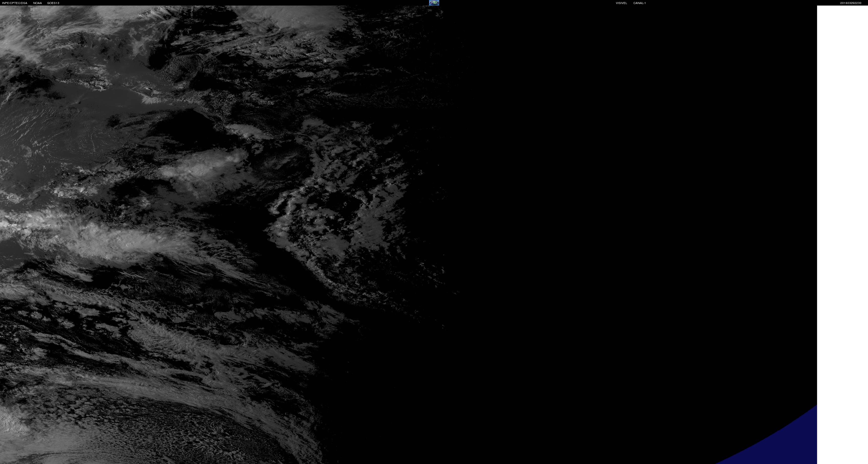
Task: Click the NOAA label in the header
Action: click(37, 3)
